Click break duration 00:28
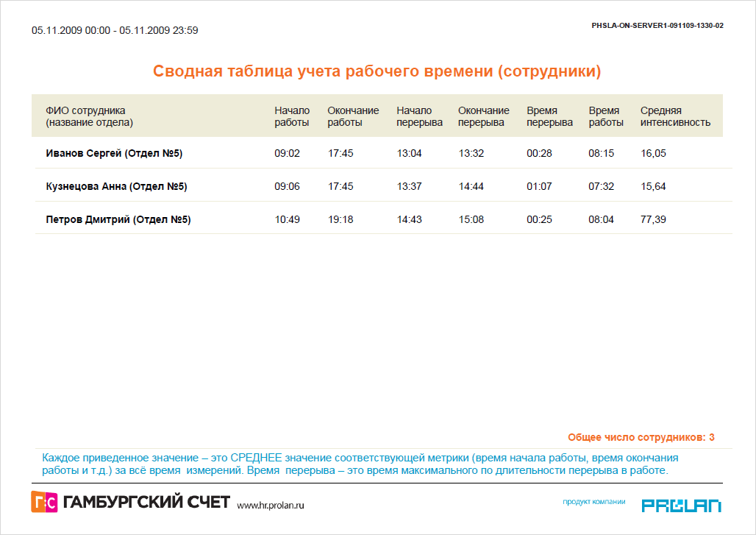The image size is (756, 535). [x=539, y=153]
